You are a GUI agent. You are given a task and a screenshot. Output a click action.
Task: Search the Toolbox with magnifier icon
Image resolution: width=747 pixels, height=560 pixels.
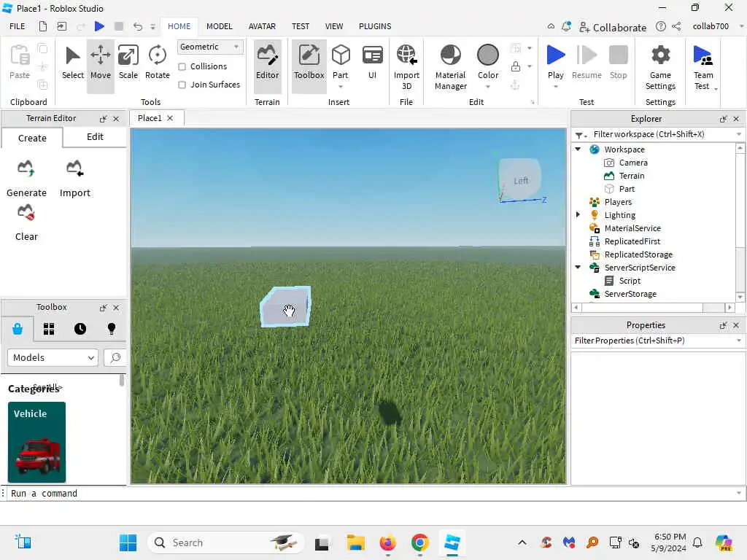(x=115, y=357)
